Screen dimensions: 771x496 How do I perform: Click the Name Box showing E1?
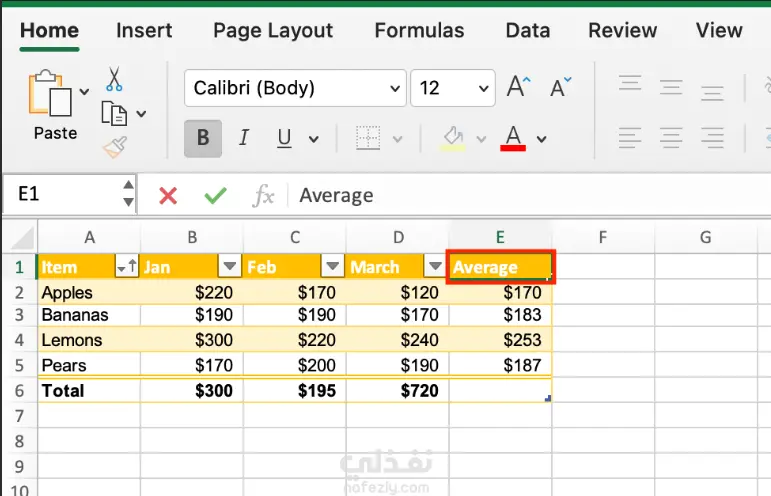60,194
